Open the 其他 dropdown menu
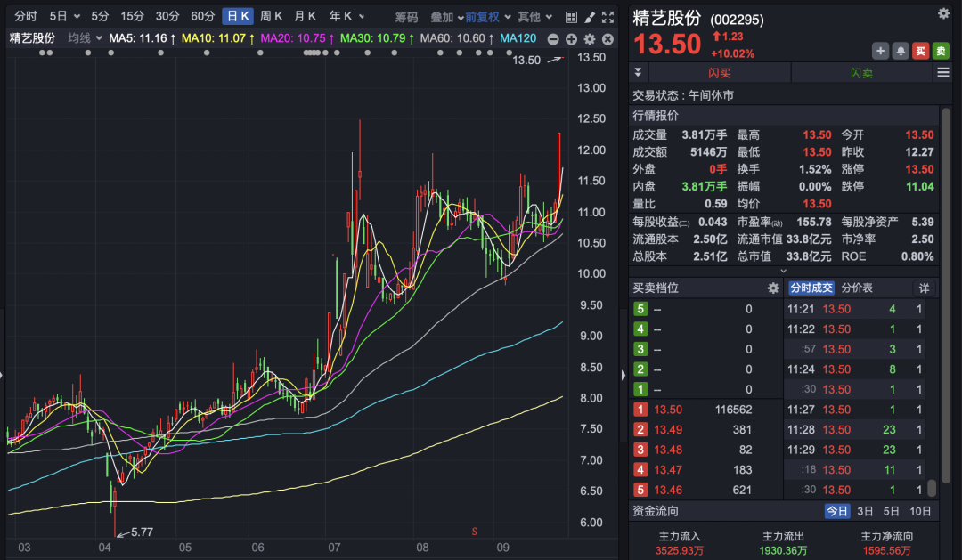 tap(529, 16)
